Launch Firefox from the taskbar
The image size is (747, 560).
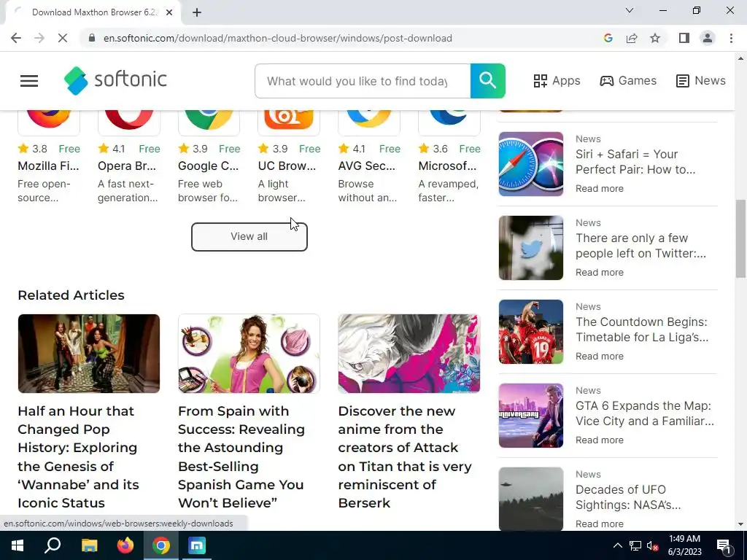click(x=125, y=545)
